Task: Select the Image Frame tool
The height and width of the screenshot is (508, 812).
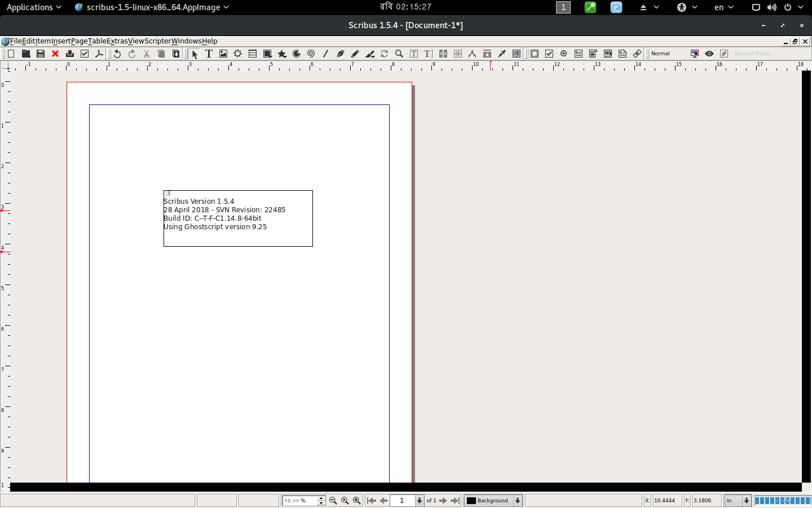Action: coord(223,54)
